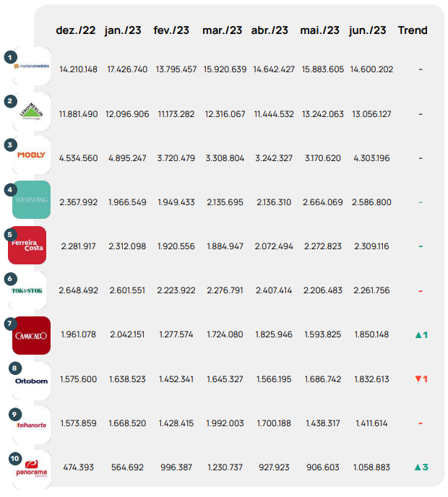
Task: Click the Ortobom brand logo
Action: tap(32, 380)
